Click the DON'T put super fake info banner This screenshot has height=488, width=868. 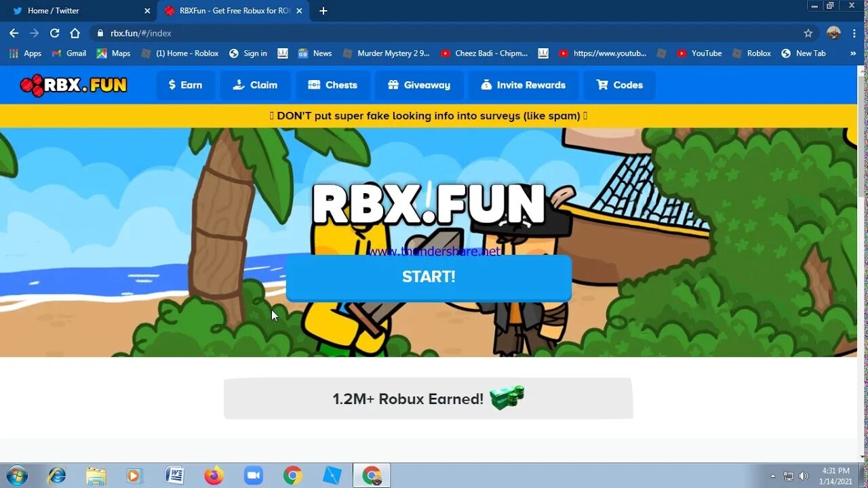tap(429, 116)
